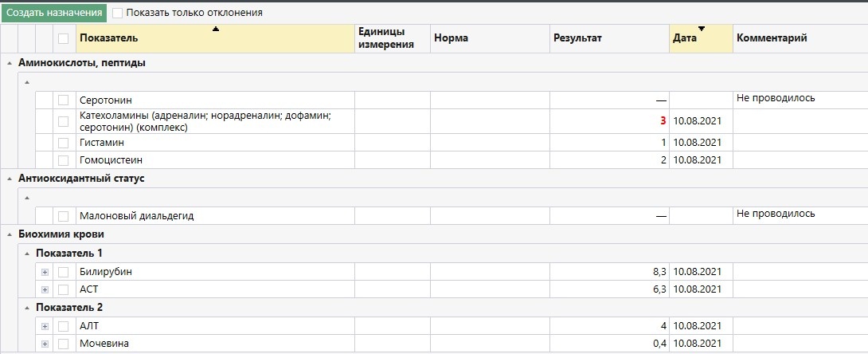Expand the АСТ row plus icon
868x354 pixels.
(x=45, y=289)
